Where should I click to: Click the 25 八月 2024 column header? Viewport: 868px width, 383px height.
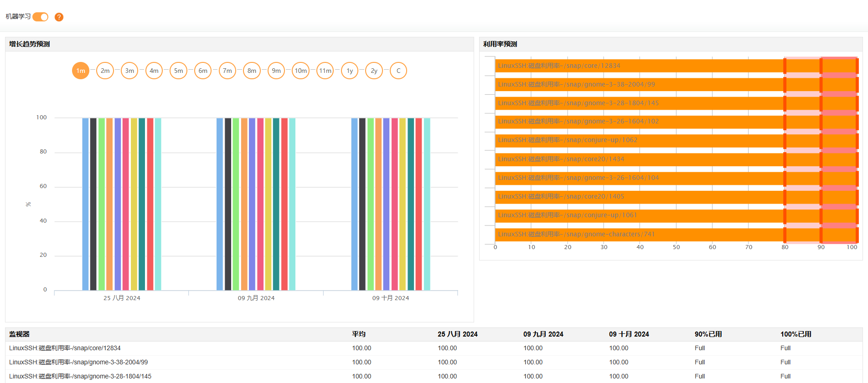[458, 334]
